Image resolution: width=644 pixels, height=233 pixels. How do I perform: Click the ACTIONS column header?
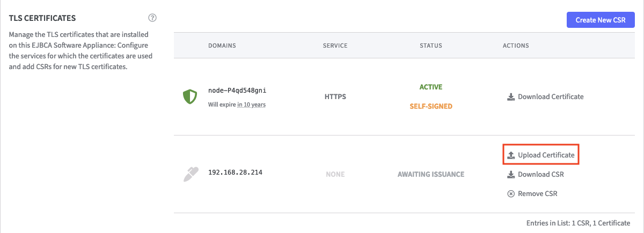pyautogui.click(x=515, y=46)
